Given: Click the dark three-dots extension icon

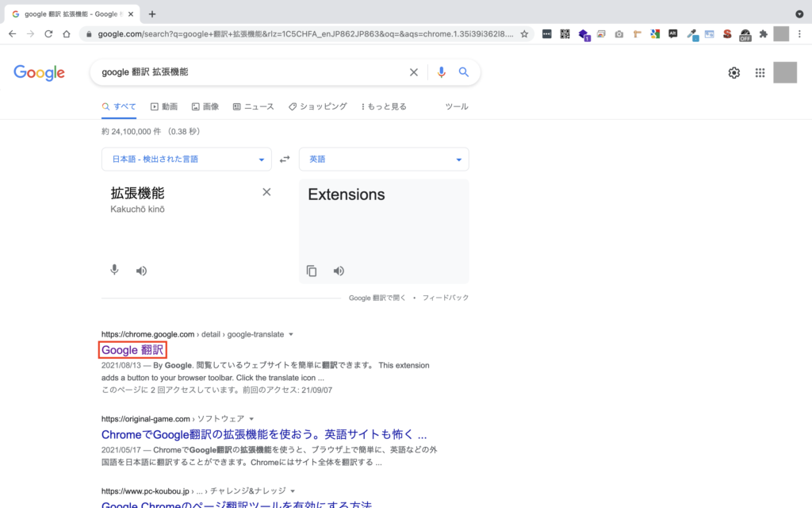Looking at the screenshot, I should (547, 33).
